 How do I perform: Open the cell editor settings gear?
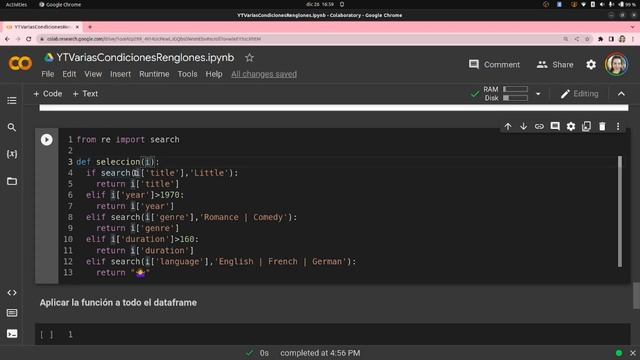click(571, 127)
